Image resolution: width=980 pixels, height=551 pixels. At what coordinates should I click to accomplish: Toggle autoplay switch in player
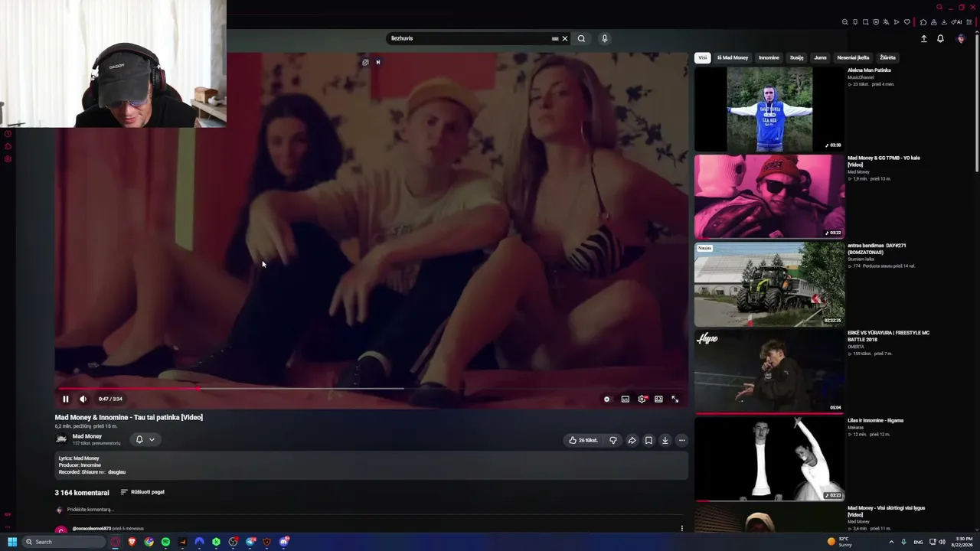point(607,399)
